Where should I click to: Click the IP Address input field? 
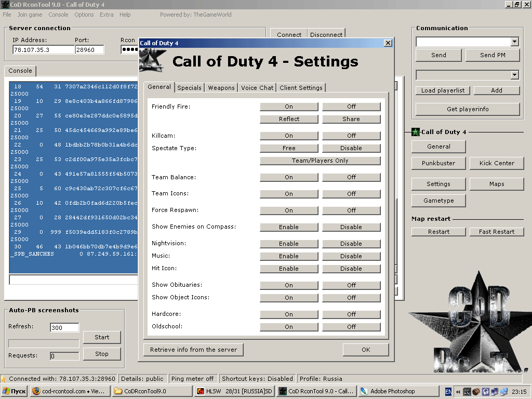coord(44,50)
